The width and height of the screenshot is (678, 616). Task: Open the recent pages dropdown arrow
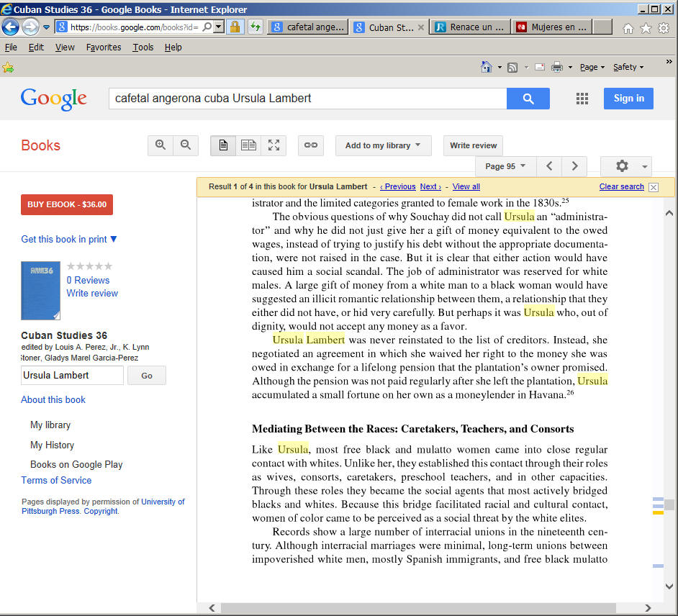[46, 27]
